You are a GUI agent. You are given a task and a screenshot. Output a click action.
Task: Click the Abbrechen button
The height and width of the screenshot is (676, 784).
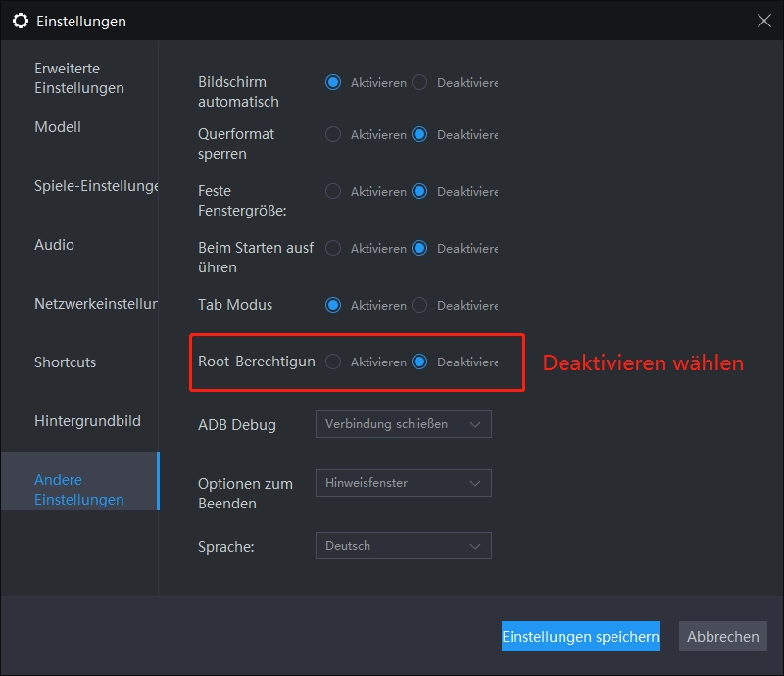pos(723,636)
